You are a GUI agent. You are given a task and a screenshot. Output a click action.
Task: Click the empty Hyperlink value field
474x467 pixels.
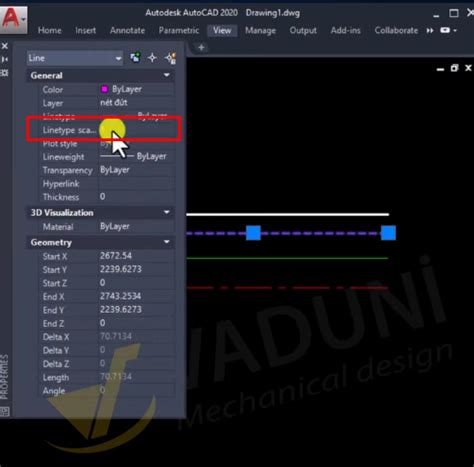point(136,184)
